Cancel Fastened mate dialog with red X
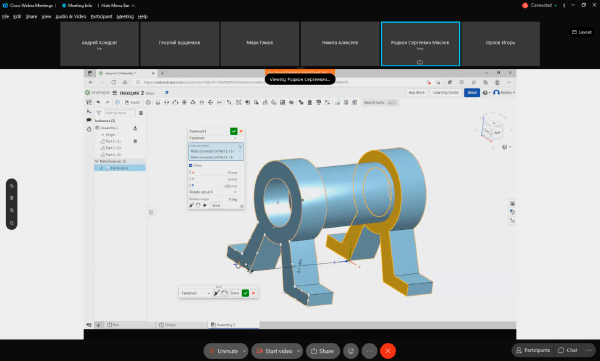Image resolution: width=600 pixels, height=361 pixels. click(241, 131)
